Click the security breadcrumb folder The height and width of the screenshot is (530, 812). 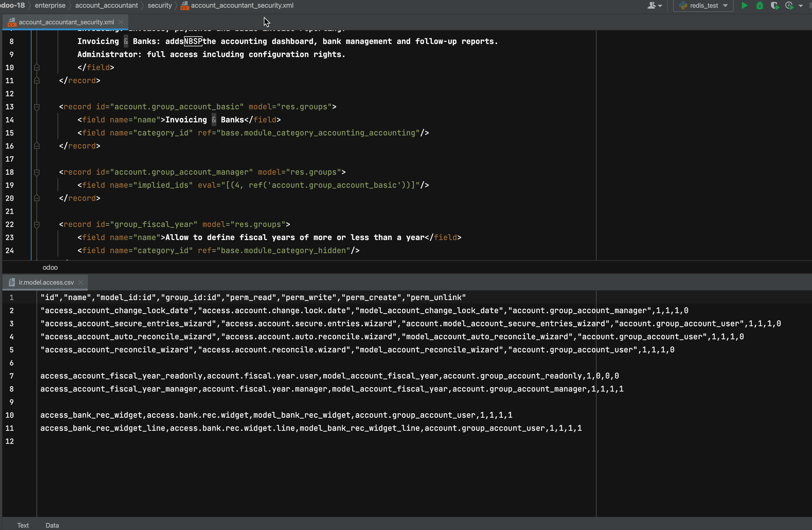coord(159,5)
